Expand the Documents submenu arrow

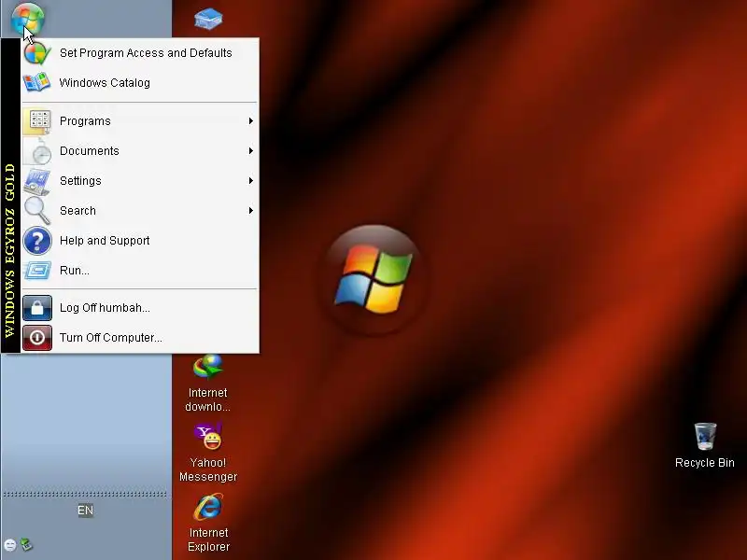[250, 151]
